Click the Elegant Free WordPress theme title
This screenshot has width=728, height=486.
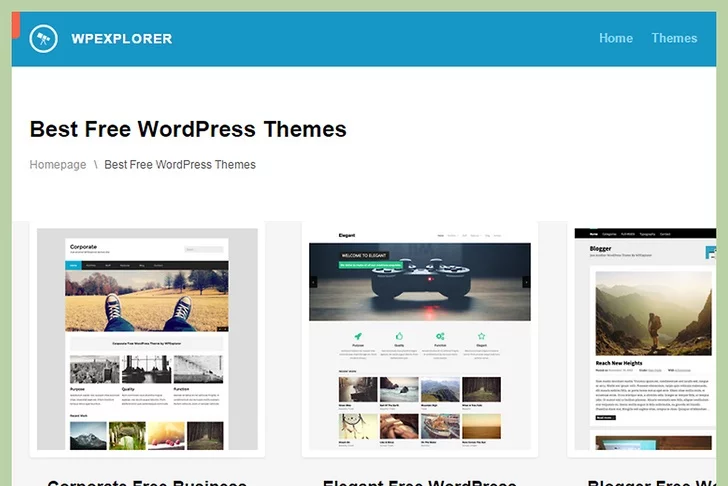[419, 482]
